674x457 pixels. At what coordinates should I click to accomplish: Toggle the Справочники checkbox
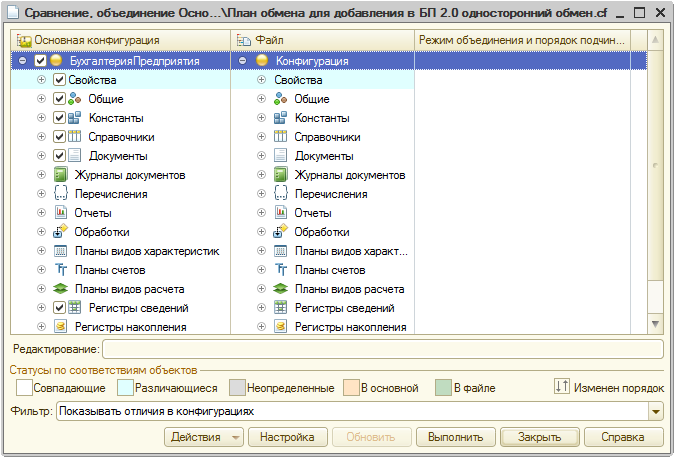(59, 137)
